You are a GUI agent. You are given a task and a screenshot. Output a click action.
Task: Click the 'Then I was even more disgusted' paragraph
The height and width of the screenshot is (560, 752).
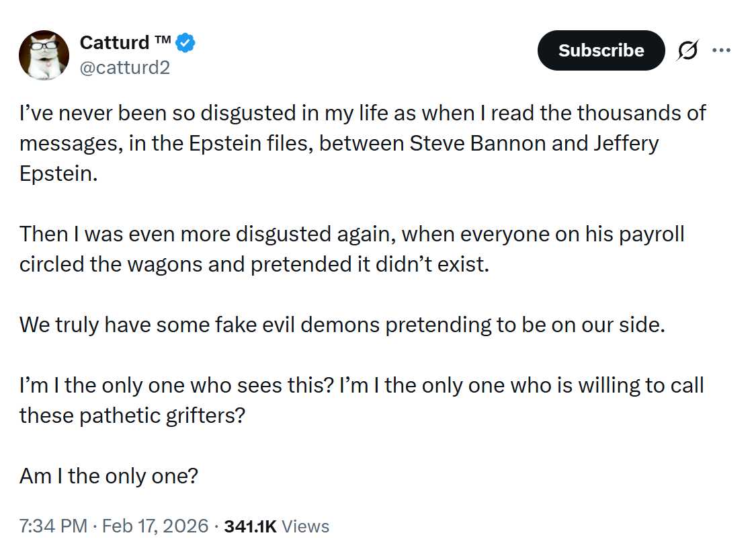[x=336, y=249]
